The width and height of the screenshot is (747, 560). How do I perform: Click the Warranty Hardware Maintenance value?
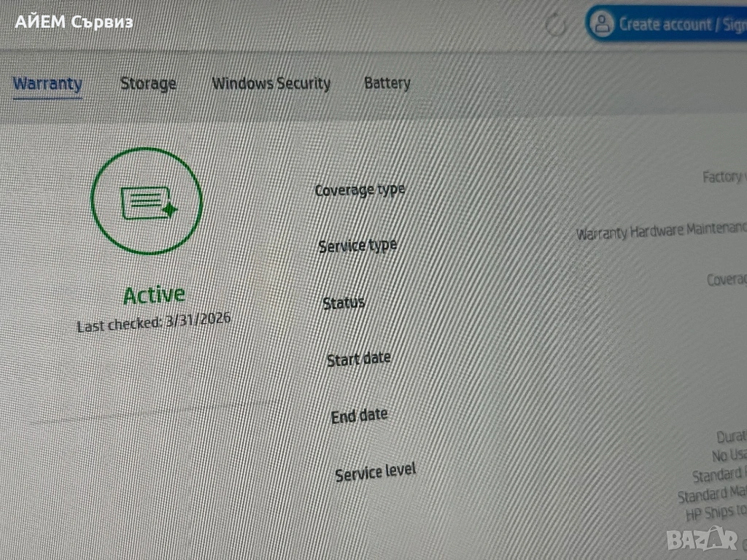point(660,232)
